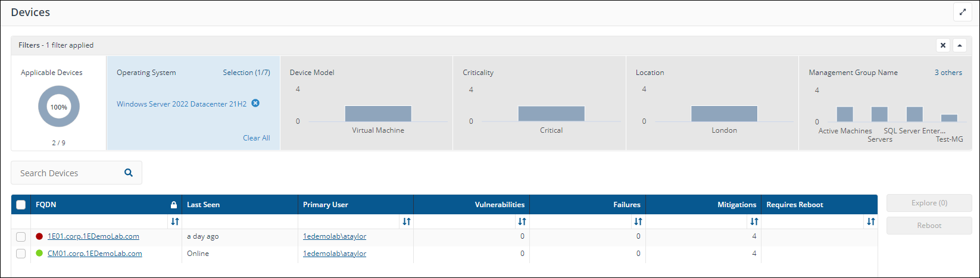Click the expand fullscreen icon
Image resolution: width=980 pixels, height=278 pixels.
point(962,12)
